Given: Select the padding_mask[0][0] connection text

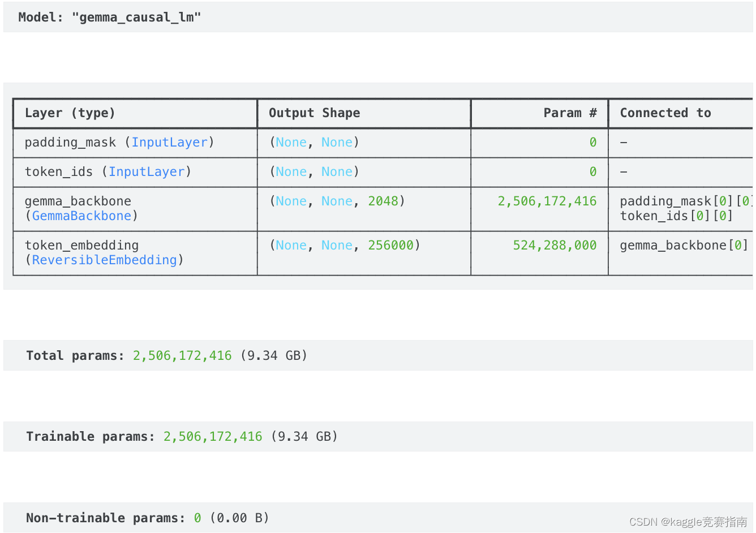Looking at the screenshot, I should pyautogui.click(x=686, y=201).
